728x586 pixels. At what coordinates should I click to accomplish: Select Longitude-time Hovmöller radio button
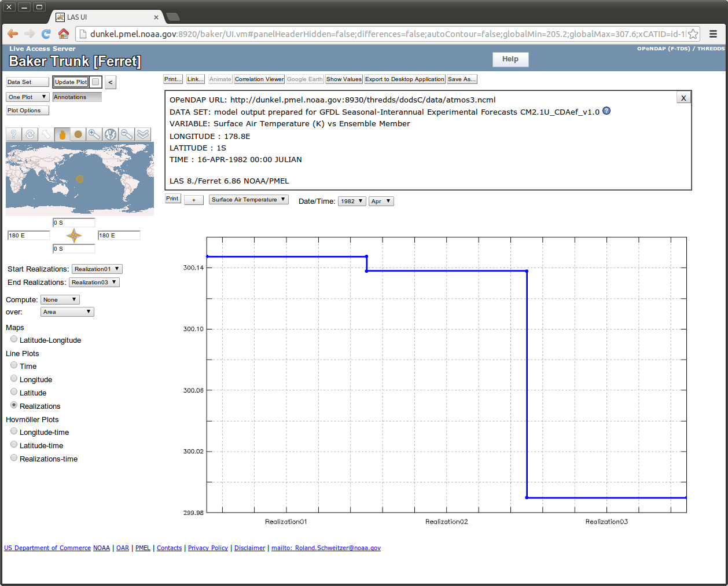pos(14,431)
